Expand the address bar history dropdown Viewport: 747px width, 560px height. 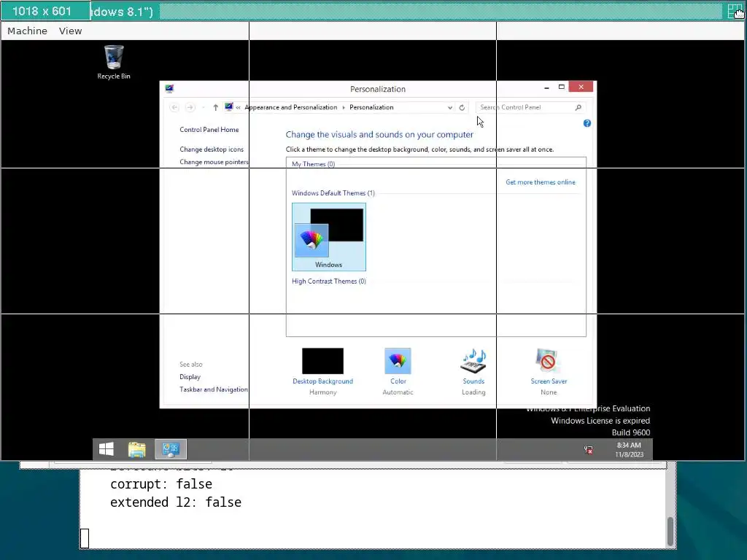[449, 108]
